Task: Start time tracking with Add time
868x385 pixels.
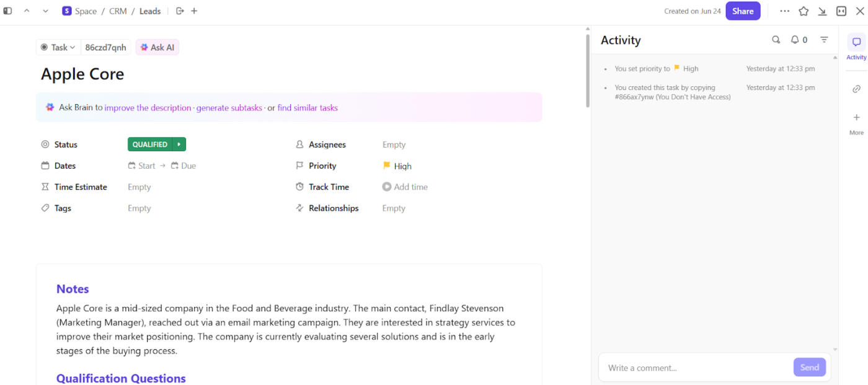Action: tap(405, 187)
